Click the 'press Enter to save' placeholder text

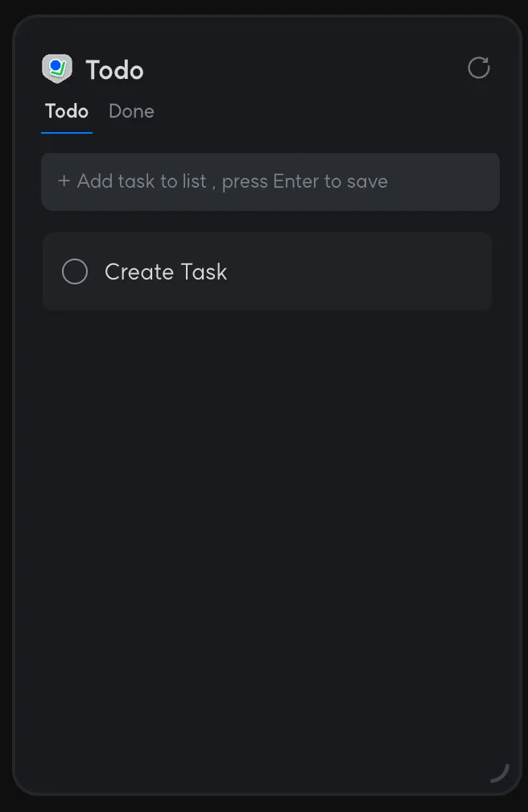pos(305,181)
